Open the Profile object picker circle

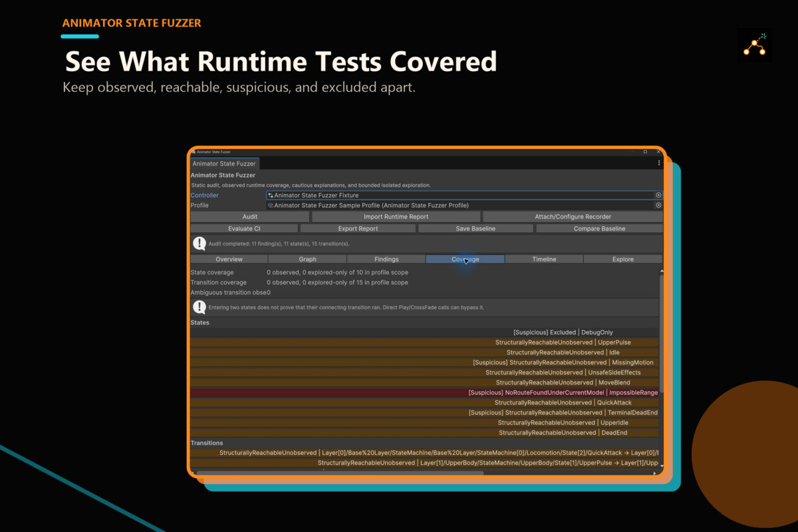pos(658,205)
